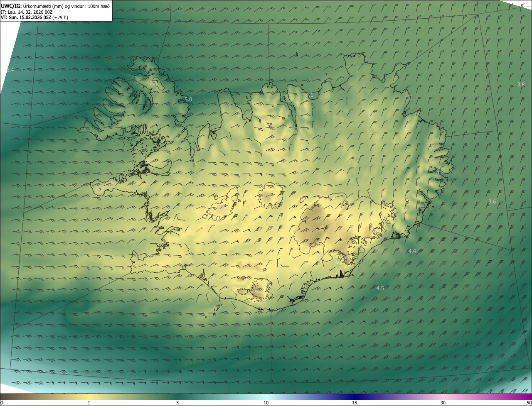532x406 pixels.
Task: Click the 3.8 value label on the map
Action: 521,84
